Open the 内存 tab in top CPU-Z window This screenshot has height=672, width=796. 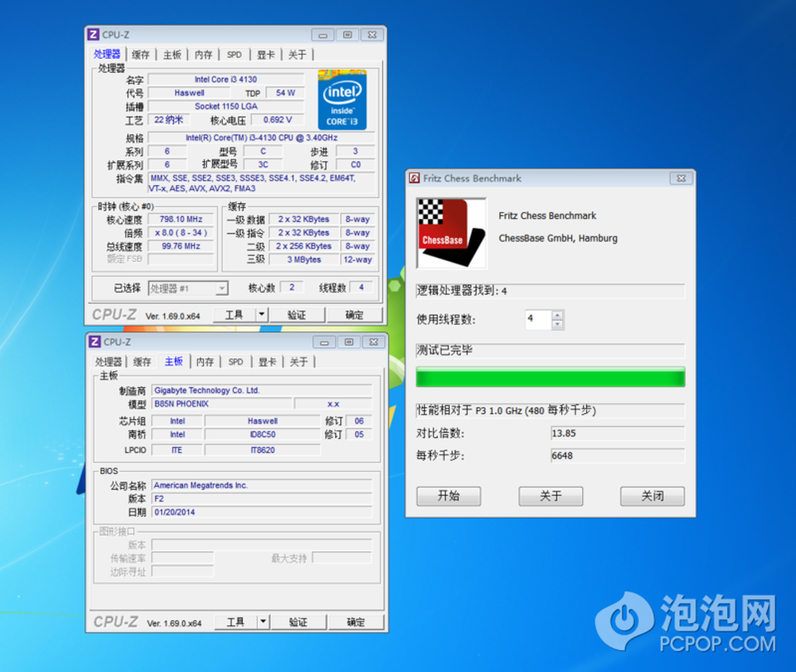pos(204,55)
